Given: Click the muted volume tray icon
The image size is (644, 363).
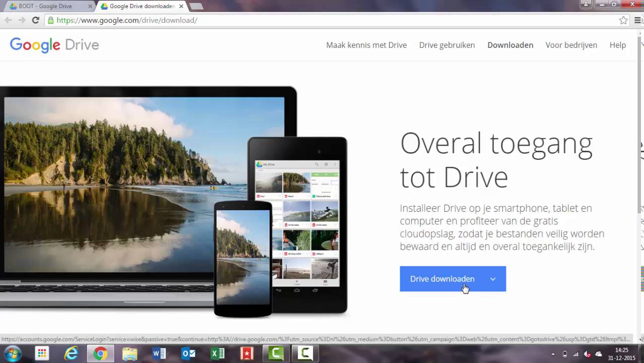Looking at the screenshot, I should pos(587,354).
